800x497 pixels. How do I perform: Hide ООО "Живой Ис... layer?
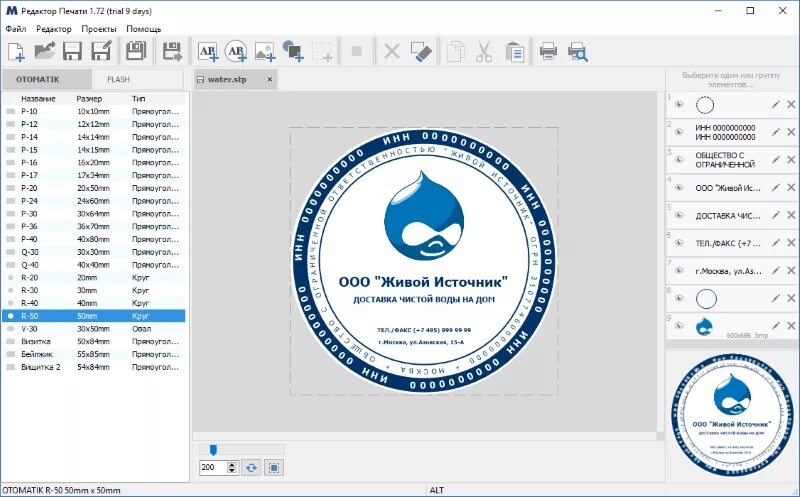pos(679,188)
